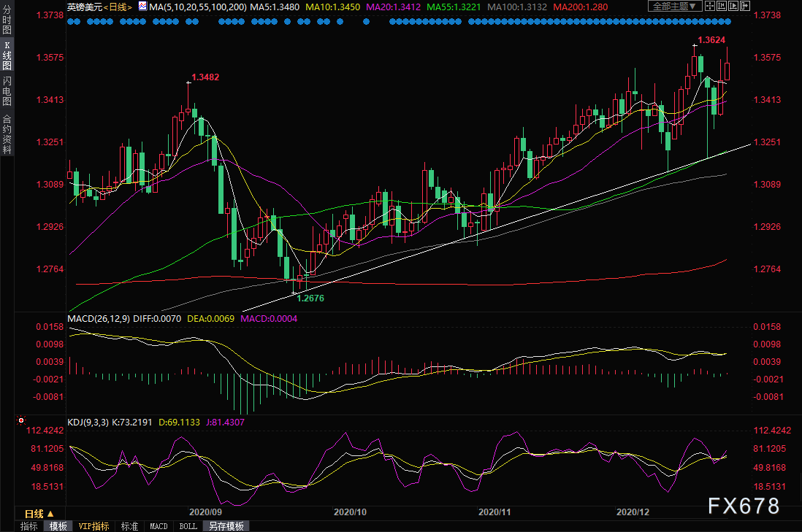802x532 pixels.
Task: Open the 合约资料 side tab
Action: pyautogui.click(x=7, y=134)
